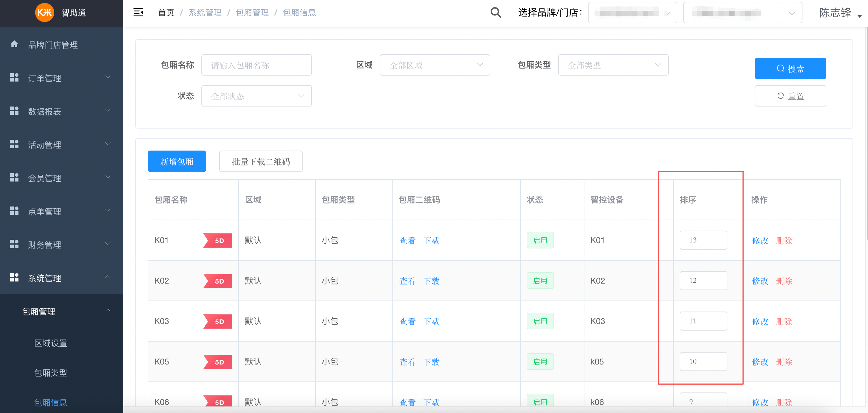Screen dimensions: 868x413
Task: Click the grid icon beside 订单管理
Action: coord(14,78)
